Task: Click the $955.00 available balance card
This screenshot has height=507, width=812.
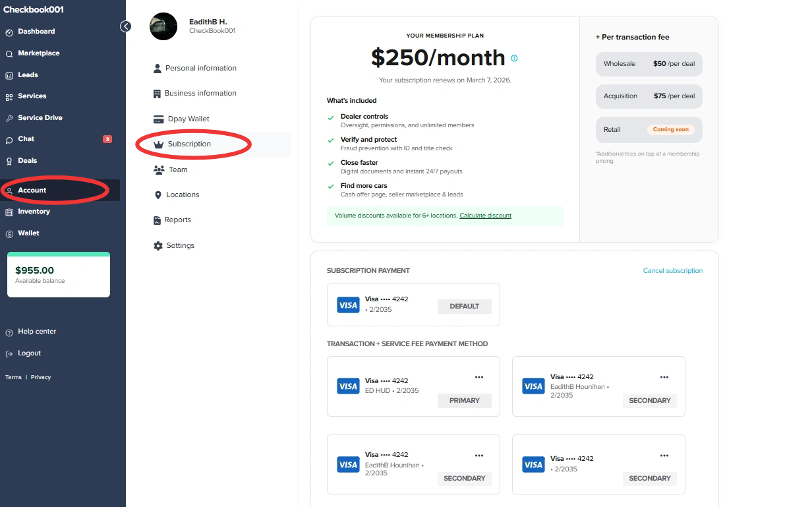Action: click(59, 274)
